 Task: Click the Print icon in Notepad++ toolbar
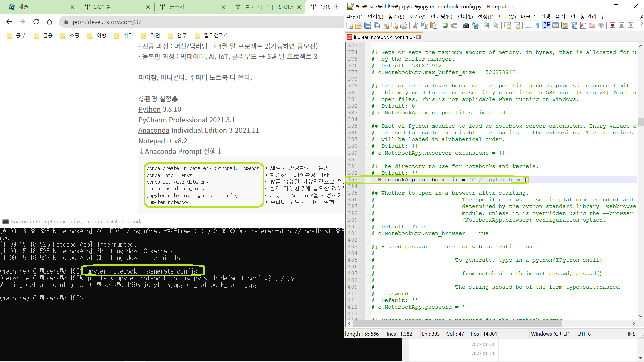(x=404, y=26)
